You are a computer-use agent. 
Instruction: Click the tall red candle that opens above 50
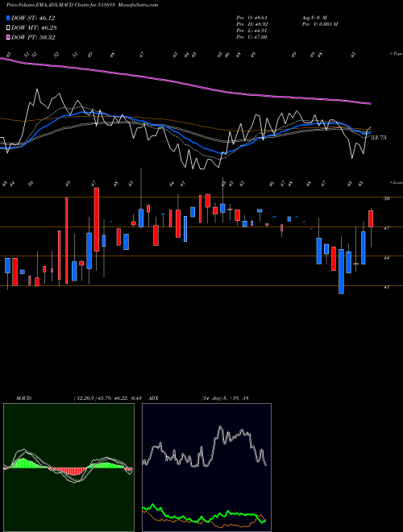pos(97,219)
